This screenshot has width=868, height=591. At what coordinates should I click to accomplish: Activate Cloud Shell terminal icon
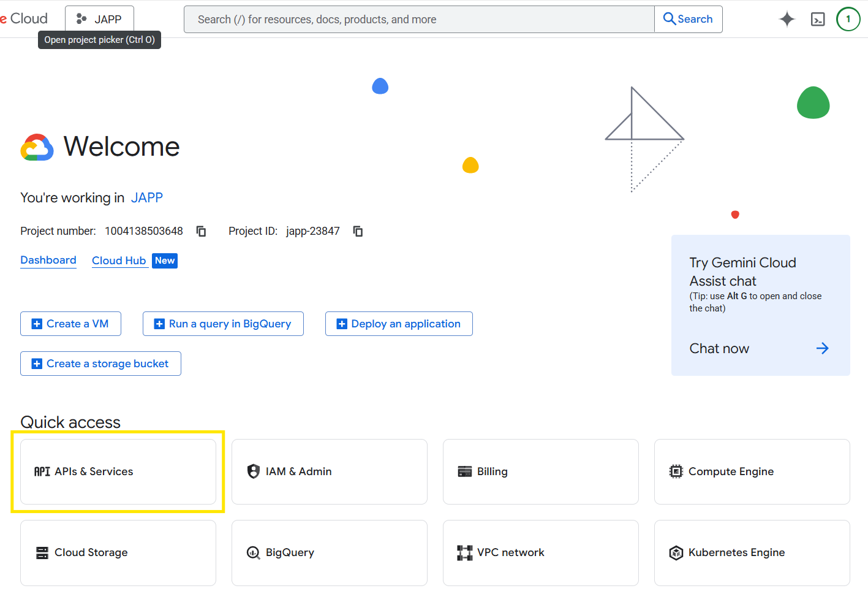coord(818,19)
